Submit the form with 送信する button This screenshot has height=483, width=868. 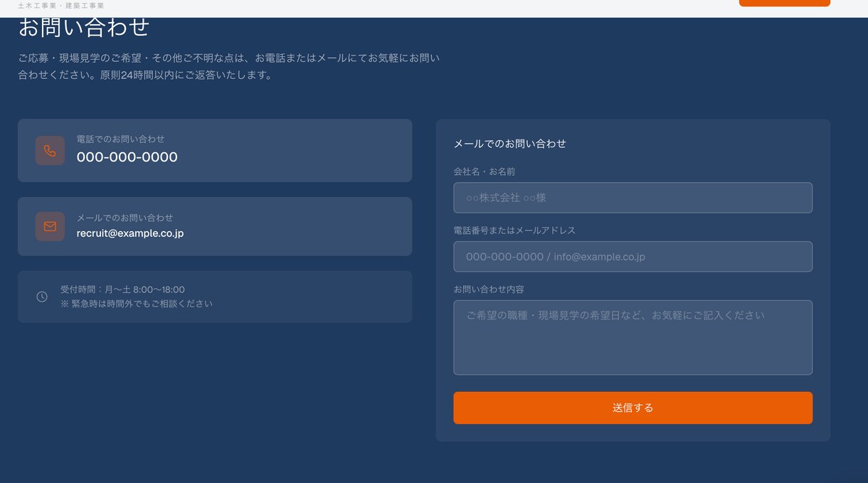tap(633, 408)
